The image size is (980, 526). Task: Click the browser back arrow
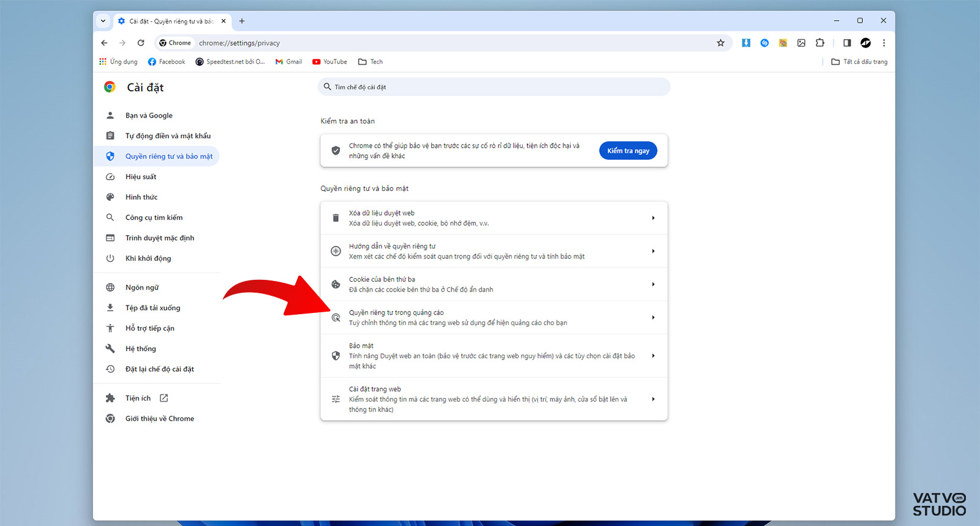(104, 43)
